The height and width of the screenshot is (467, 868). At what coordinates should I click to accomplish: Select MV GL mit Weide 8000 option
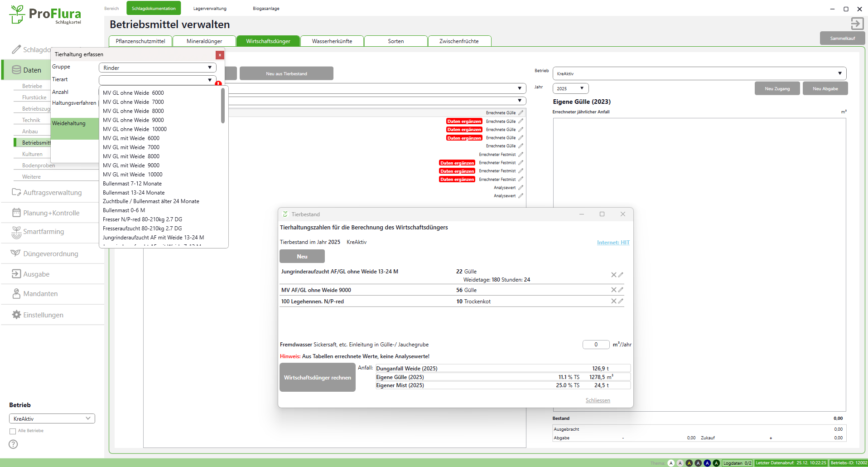pos(131,156)
